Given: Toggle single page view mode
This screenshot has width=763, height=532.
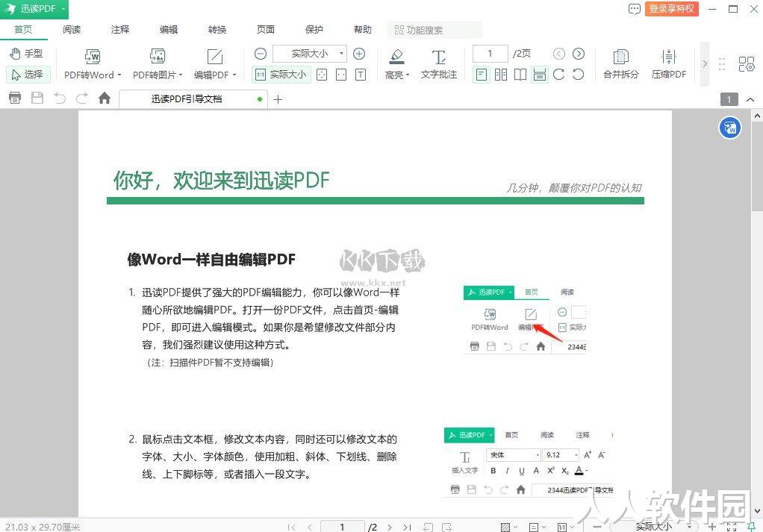Looking at the screenshot, I should [482, 75].
